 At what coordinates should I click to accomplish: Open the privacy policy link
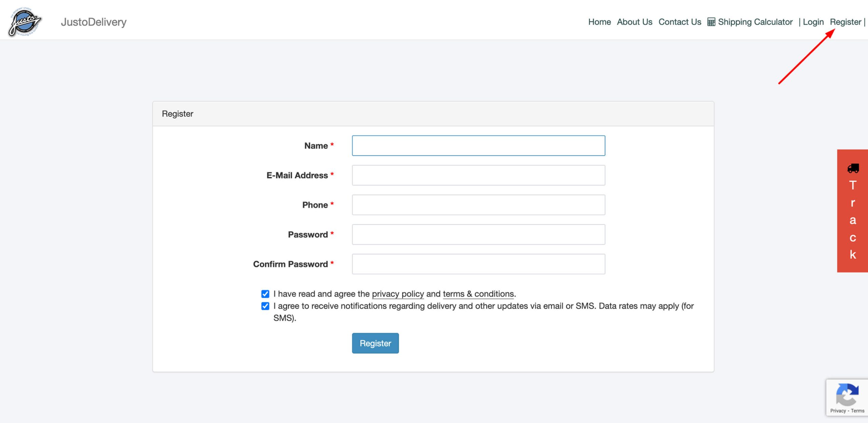coord(398,294)
